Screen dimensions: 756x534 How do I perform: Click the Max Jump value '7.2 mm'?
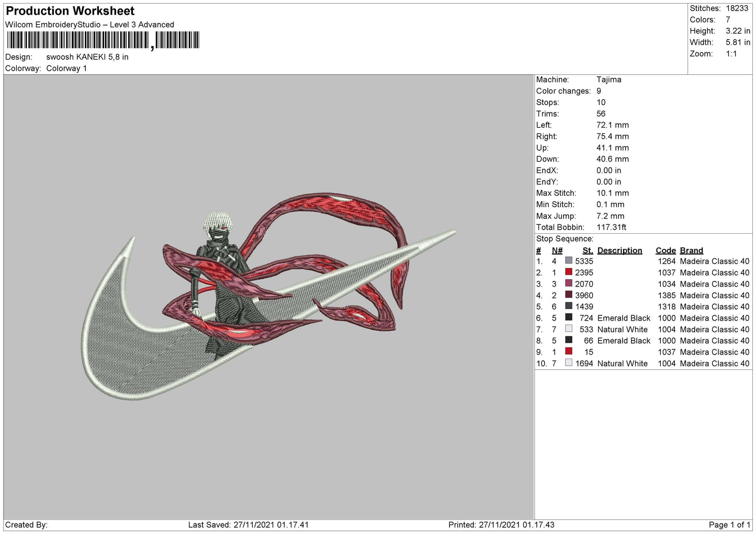[611, 216]
